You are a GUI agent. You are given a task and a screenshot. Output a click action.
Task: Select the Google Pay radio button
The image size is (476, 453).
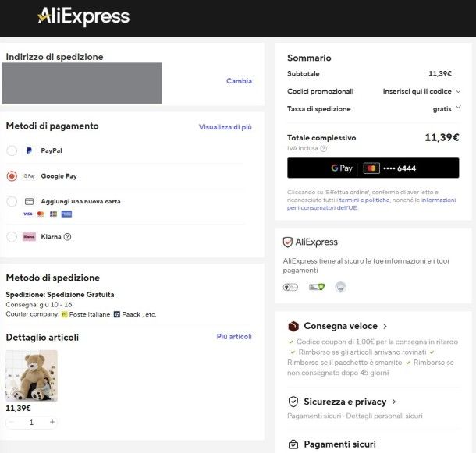[12, 176]
